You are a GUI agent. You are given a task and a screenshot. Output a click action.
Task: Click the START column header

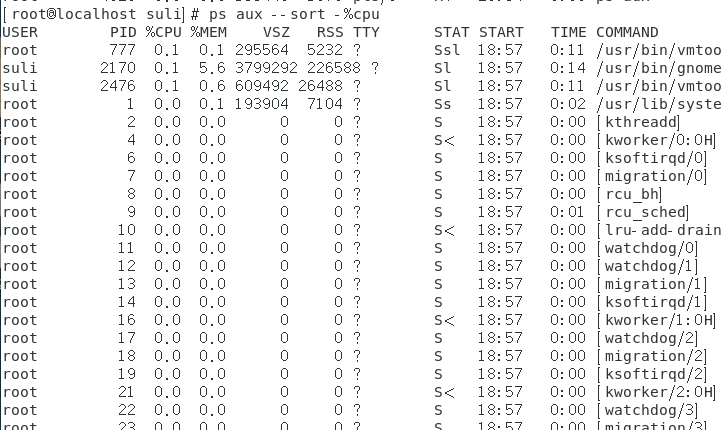click(x=501, y=32)
